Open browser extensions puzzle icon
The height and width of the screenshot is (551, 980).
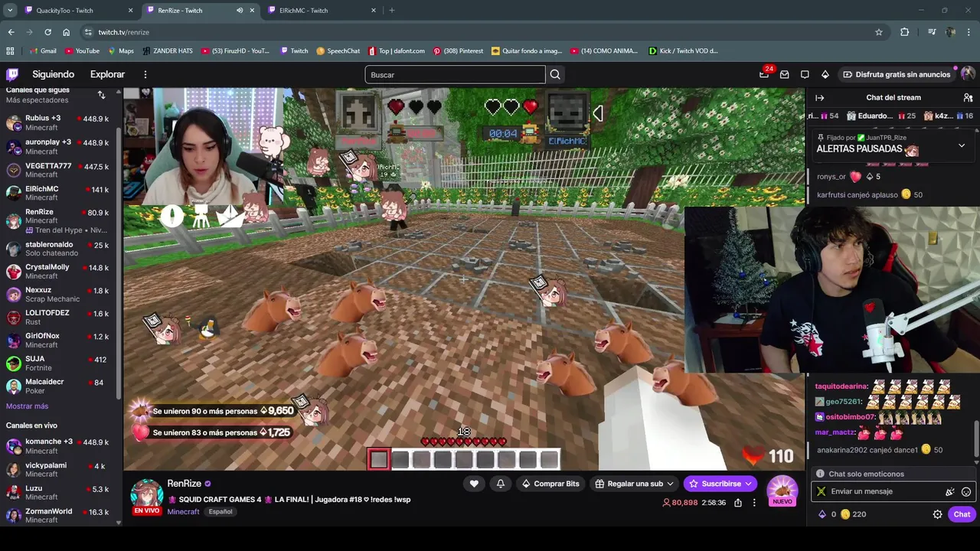[904, 32]
